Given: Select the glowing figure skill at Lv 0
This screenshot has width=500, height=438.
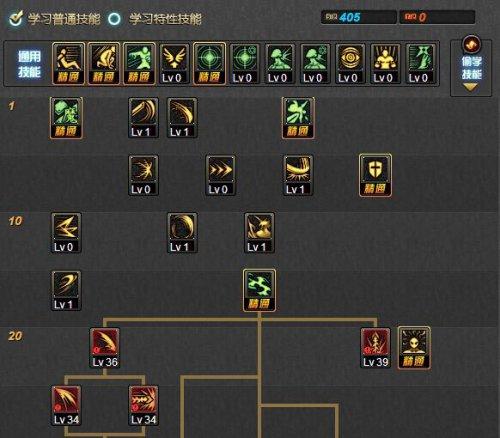Looking at the screenshot, I should 385,64.
